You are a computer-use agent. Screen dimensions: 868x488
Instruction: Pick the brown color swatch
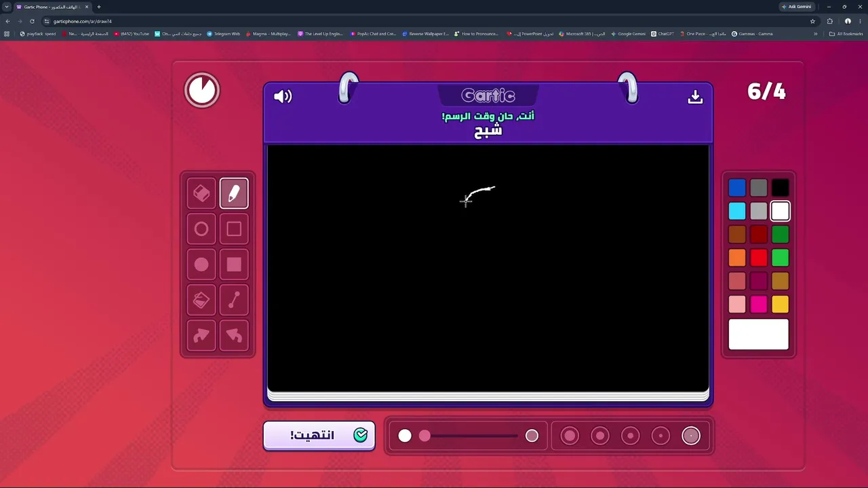click(737, 235)
